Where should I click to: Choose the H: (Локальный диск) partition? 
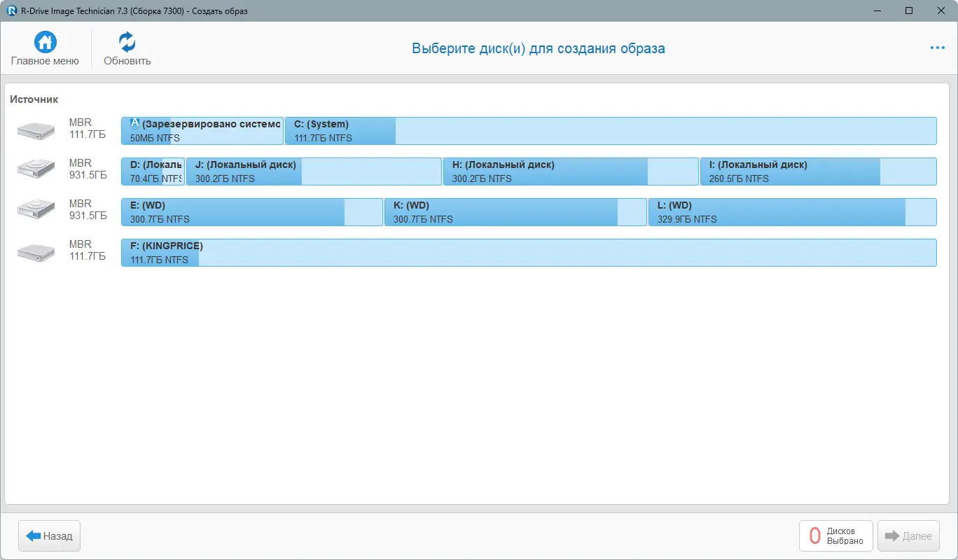click(571, 171)
